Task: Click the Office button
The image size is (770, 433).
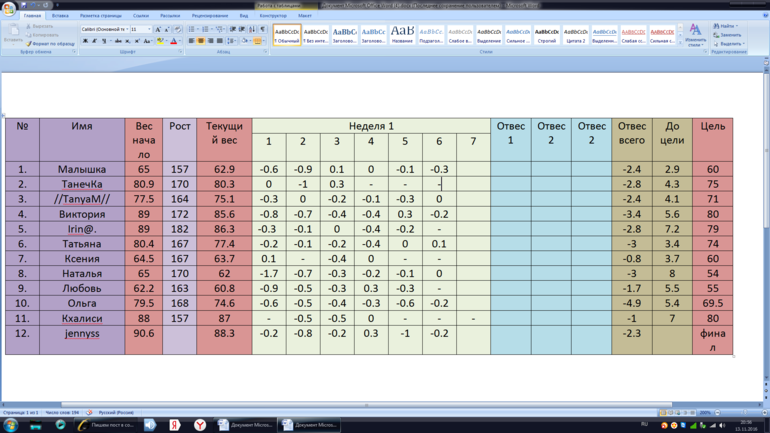Action: point(9,9)
